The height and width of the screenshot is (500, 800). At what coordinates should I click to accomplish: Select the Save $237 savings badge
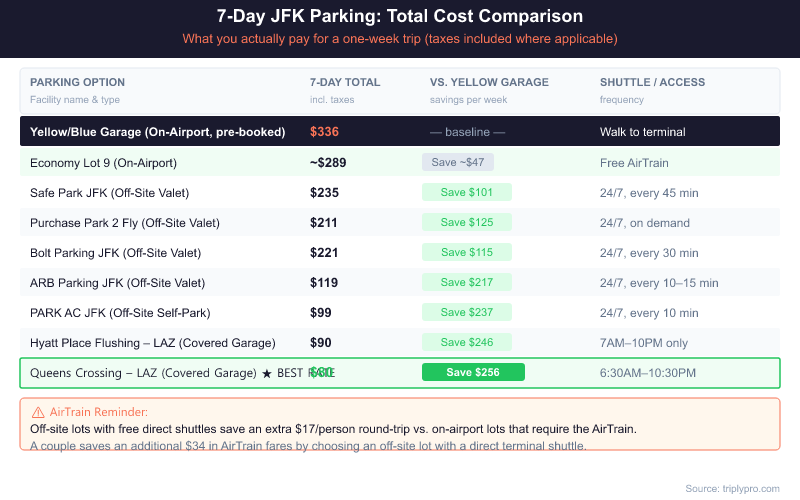click(467, 313)
